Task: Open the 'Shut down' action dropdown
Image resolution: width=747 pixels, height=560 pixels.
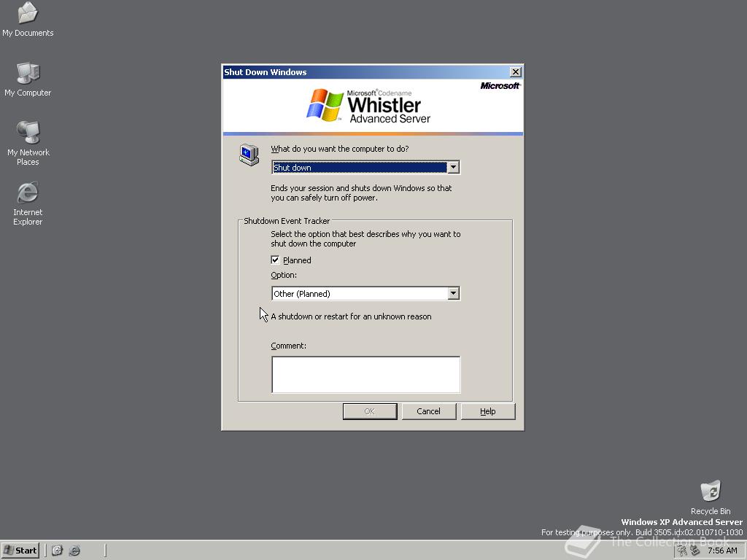Action: click(x=454, y=167)
